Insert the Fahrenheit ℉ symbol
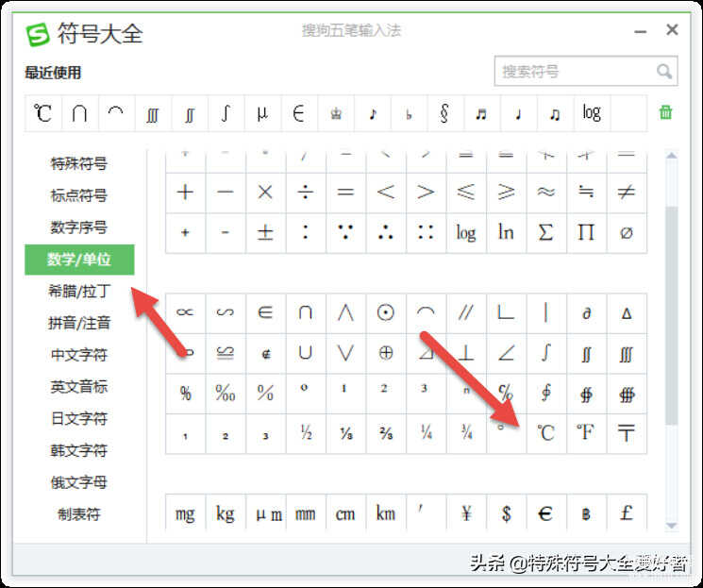The width and height of the screenshot is (703, 588). click(586, 434)
